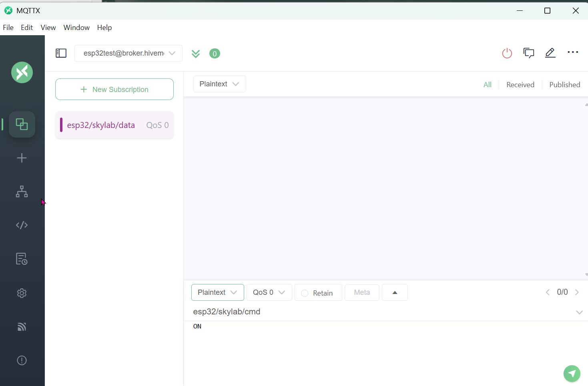588x386 pixels.
Task: Open the File menu
Action: tap(8, 28)
